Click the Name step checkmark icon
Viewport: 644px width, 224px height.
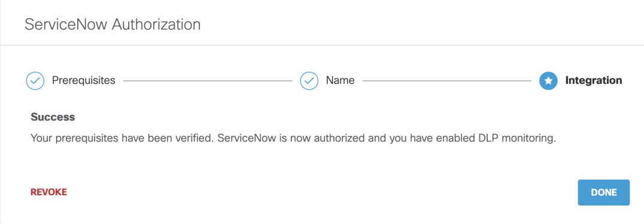(x=309, y=81)
